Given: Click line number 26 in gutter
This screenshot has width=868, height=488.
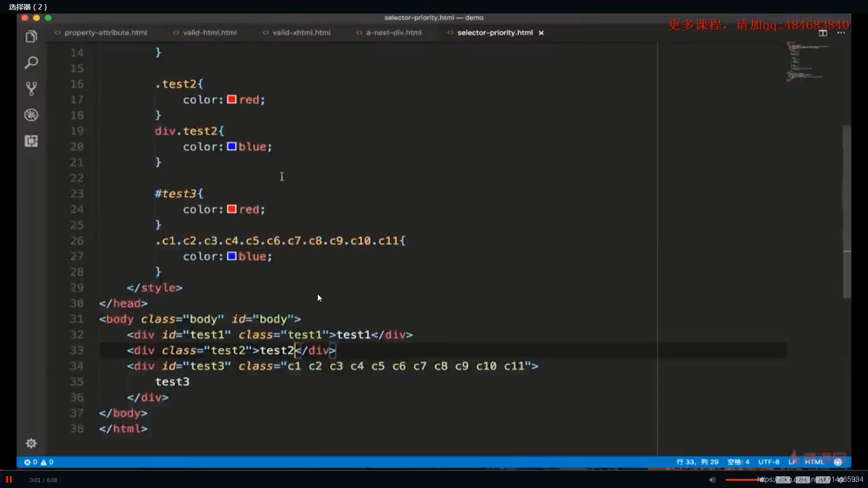Looking at the screenshot, I should coord(77,241).
